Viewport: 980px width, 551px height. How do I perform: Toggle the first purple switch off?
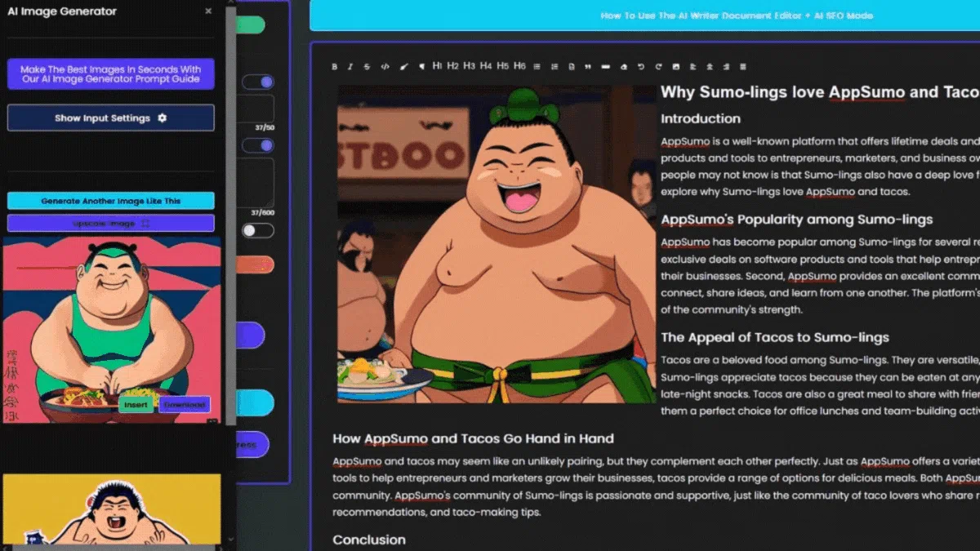[258, 82]
